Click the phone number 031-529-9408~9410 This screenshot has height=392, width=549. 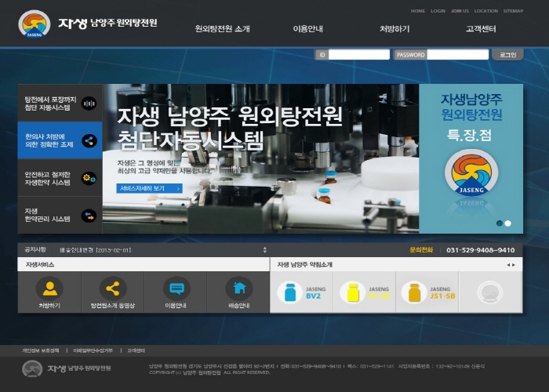tap(480, 250)
